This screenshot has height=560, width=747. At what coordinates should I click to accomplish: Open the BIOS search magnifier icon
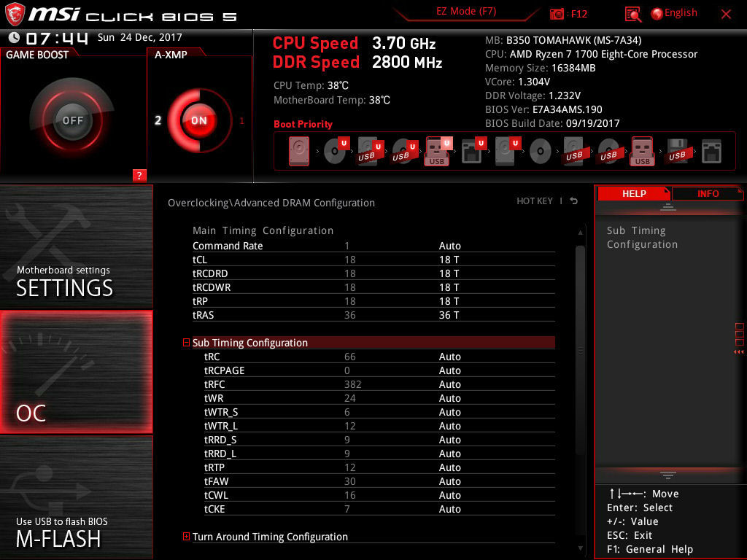tap(632, 15)
